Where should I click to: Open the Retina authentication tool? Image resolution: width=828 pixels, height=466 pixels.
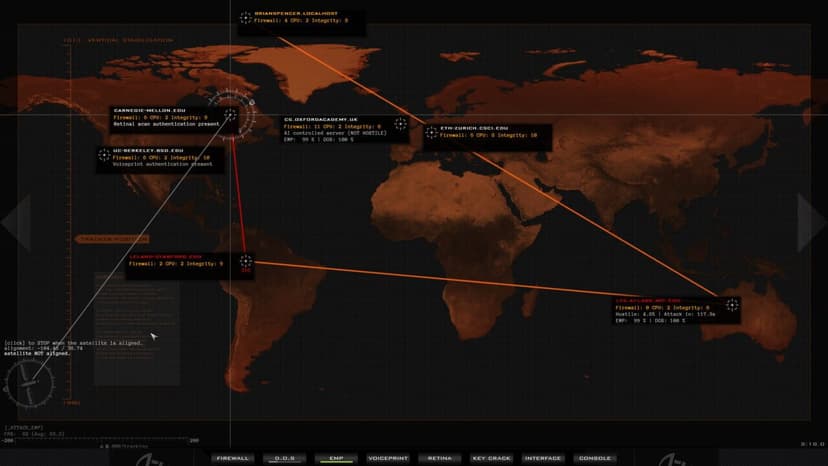[x=439, y=458]
